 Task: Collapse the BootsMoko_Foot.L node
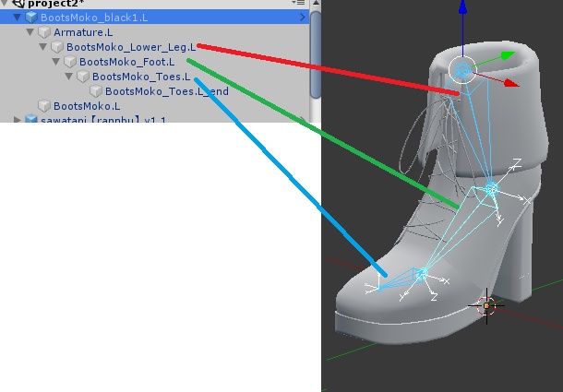[55, 62]
